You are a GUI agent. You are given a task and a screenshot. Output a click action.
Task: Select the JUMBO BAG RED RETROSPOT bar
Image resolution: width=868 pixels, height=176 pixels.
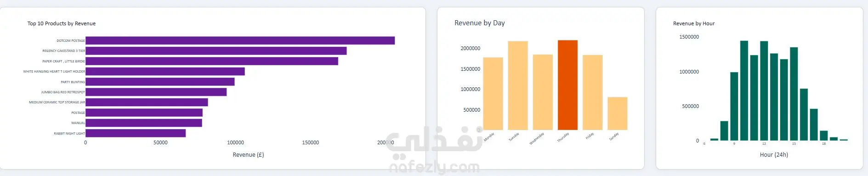pos(156,92)
